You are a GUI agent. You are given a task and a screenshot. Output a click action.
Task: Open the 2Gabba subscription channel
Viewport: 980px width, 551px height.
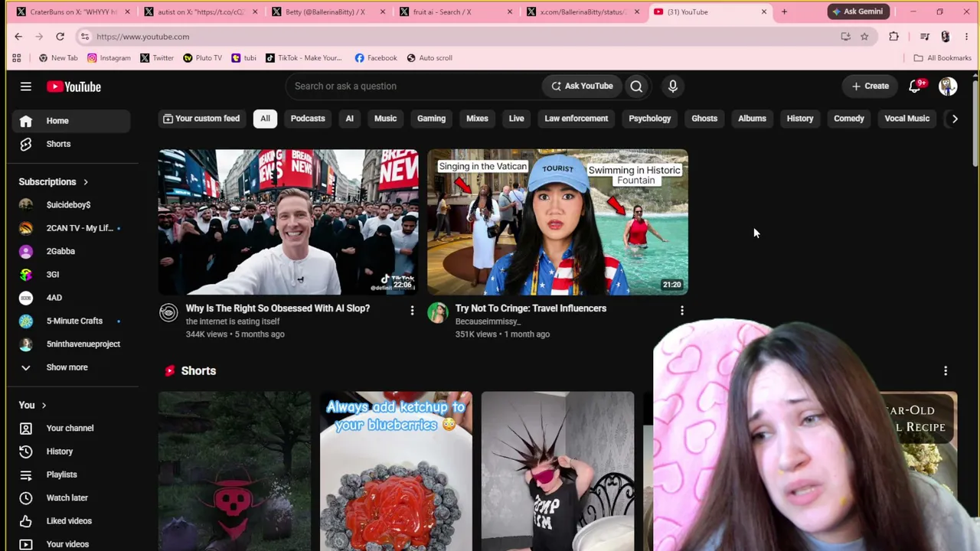70,251
